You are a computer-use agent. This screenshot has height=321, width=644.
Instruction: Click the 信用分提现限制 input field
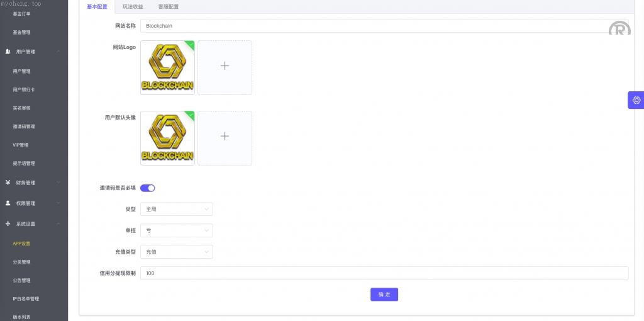[x=384, y=273]
